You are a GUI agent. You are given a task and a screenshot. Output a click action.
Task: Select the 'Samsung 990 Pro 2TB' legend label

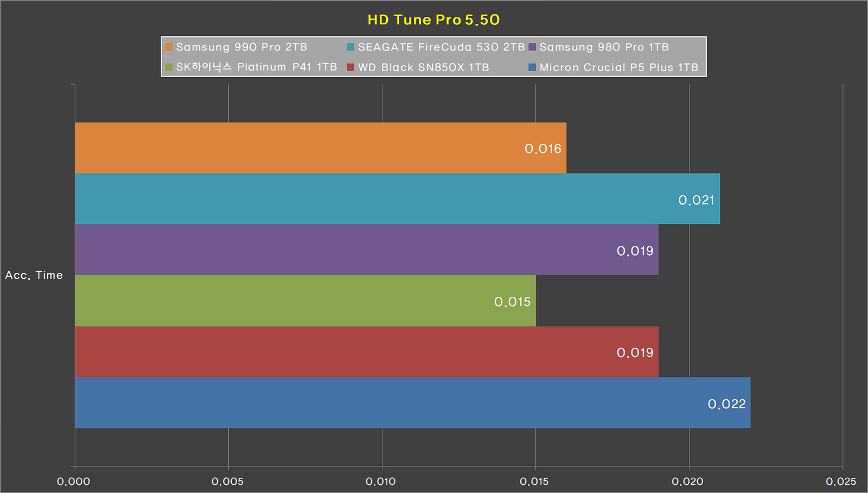click(x=241, y=47)
